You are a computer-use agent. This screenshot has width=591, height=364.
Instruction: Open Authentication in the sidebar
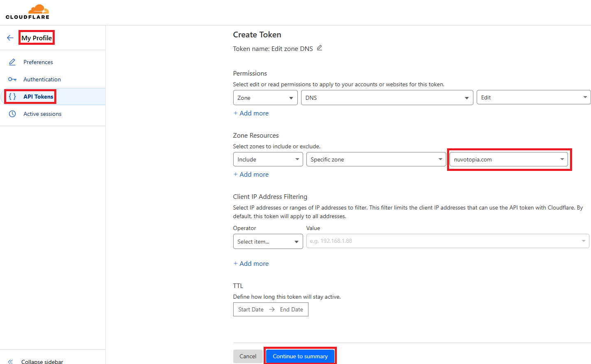42,79
